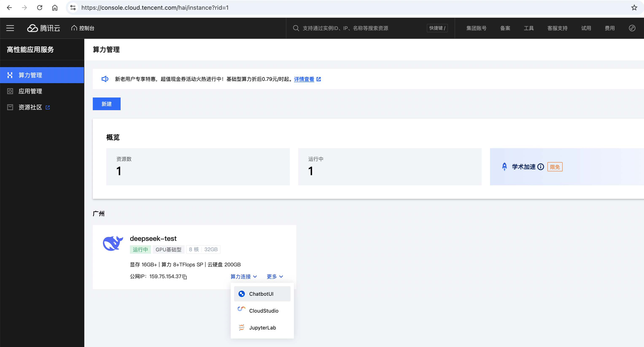Click the 应用管理 sidebar icon
The height and width of the screenshot is (347, 644).
point(10,91)
